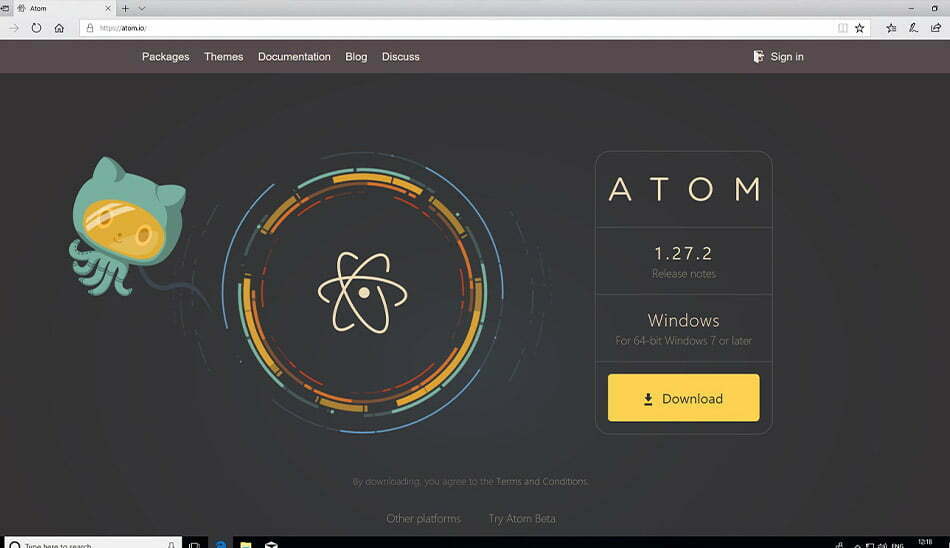This screenshot has height=548, width=950.
Task: Open Themes page
Action: (224, 56)
